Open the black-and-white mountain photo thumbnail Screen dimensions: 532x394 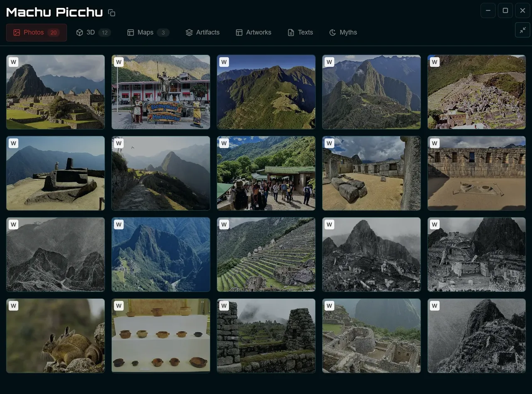pyautogui.click(x=55, y=255)
